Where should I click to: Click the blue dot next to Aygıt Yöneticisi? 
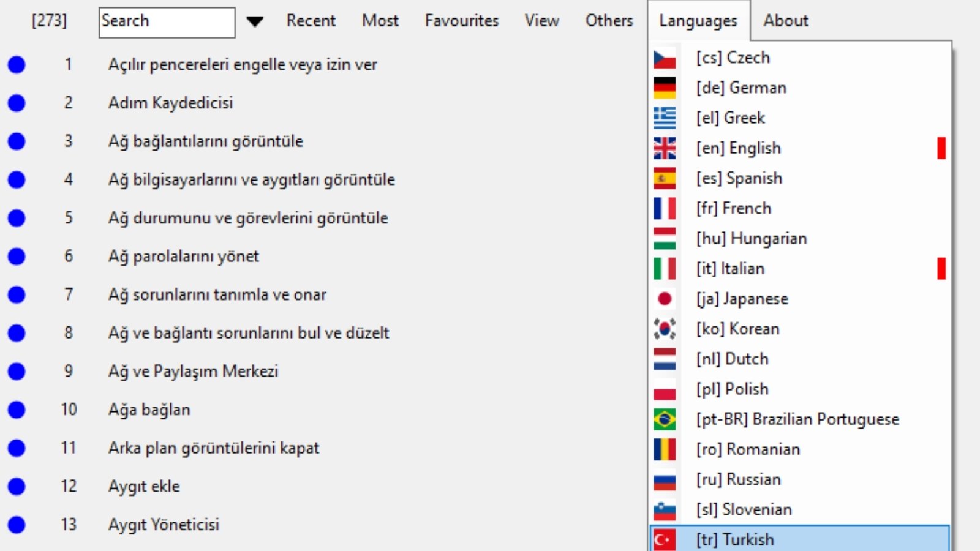point(17,525)
